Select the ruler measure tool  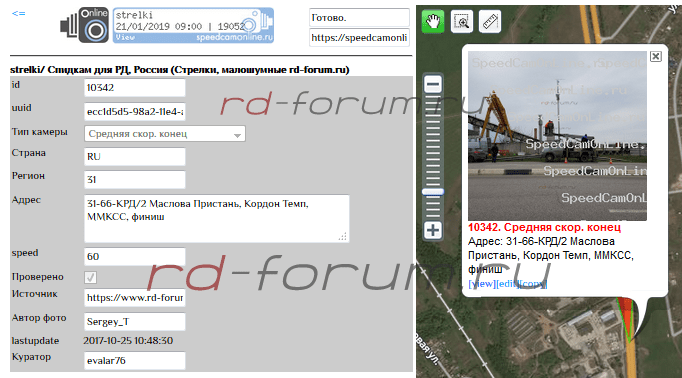[x=490, y=21]
